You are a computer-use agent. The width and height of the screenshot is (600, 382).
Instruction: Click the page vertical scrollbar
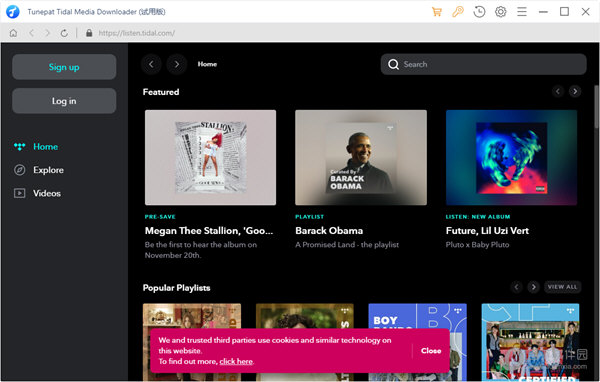tap(596, 107)
